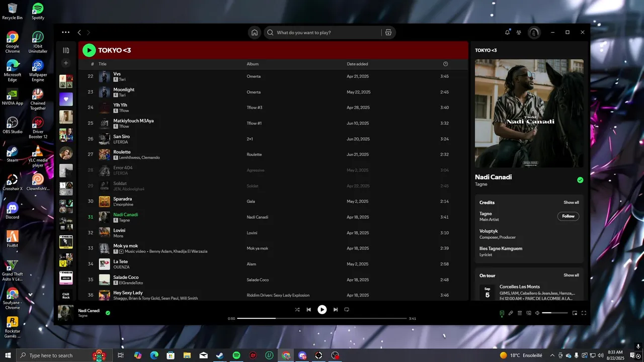This screenshot has height=362, width=644.
Task: Open the play queue
Action: (x=520, y=313)
